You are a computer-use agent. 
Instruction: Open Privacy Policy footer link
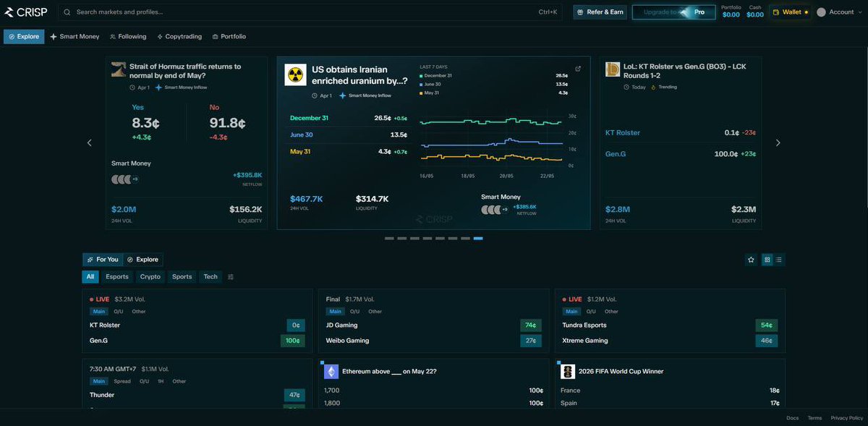tap(847, 418)
